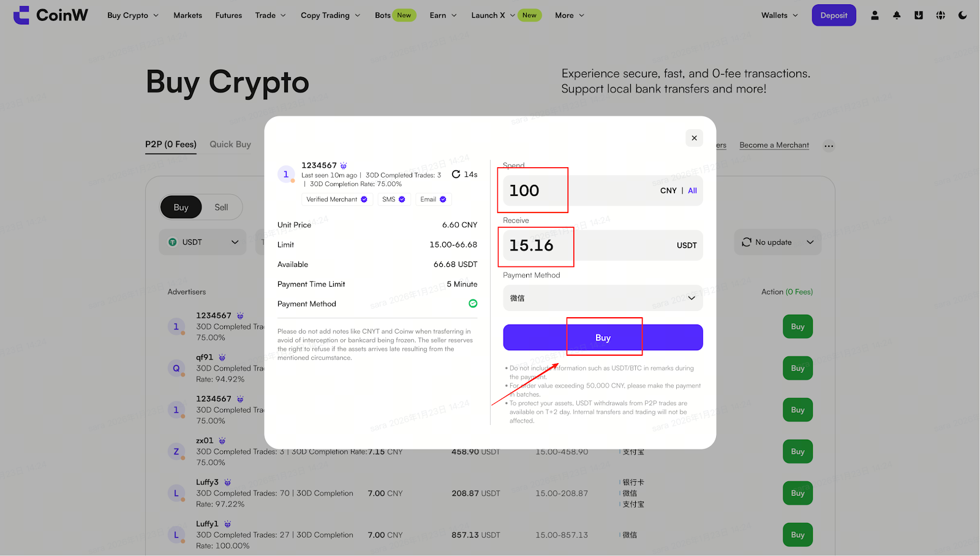Viewport: 980px width, 556px height.
Task: Close the buy order dialog
Action: click(694, 138)
